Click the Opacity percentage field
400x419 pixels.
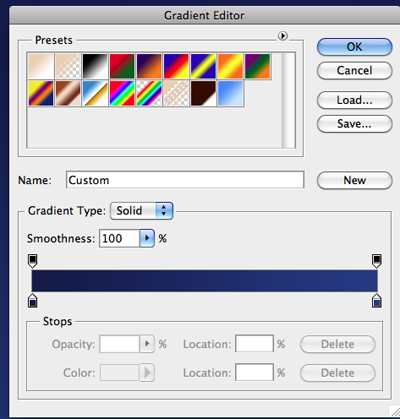pos(119,344)
